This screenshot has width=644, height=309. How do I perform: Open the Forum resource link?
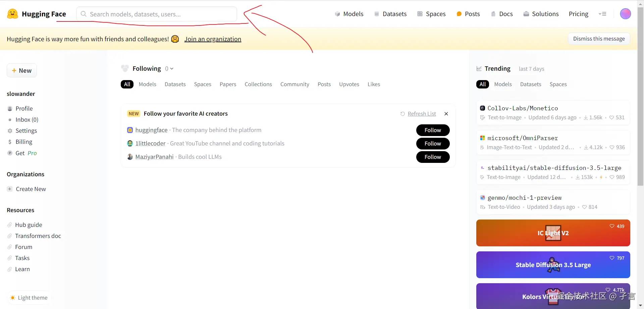click(24, 247)
